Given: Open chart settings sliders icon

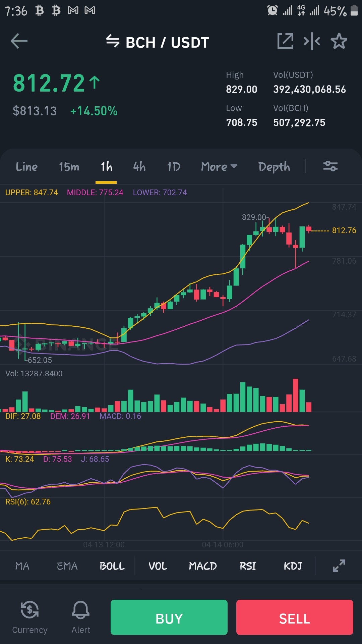Looking at the screenshot, I should tap(330, 166).
